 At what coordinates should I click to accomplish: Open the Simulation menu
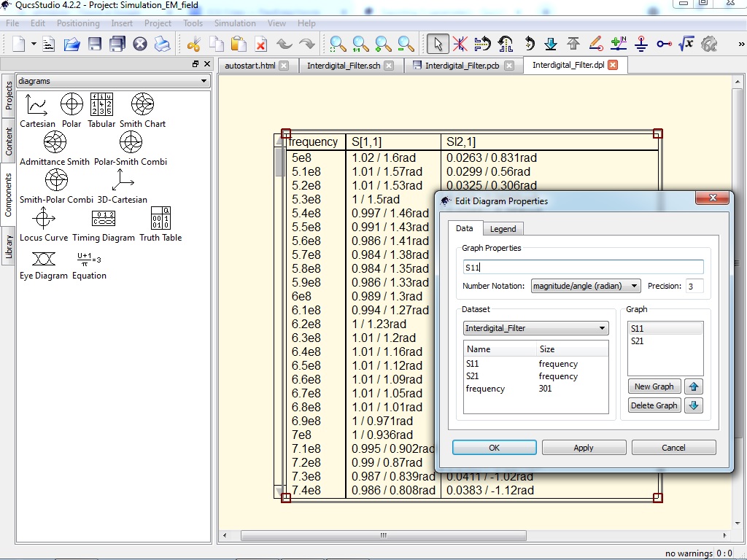235,23
